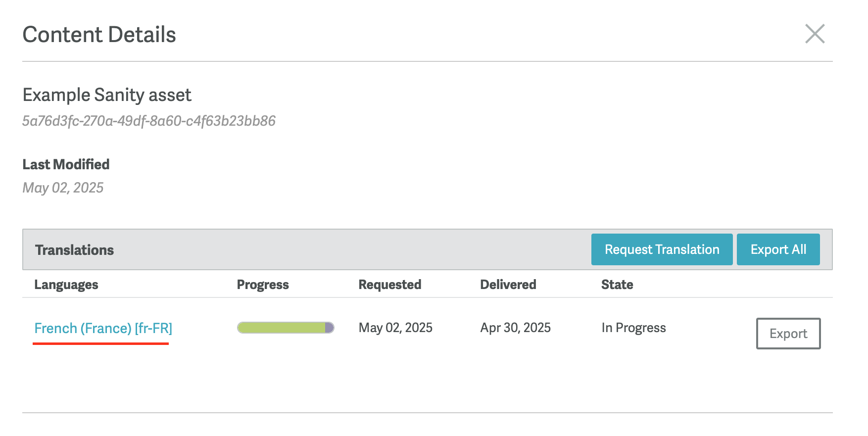
Task: Click the green translation progress bar
Action: click(x=286, y=328)
